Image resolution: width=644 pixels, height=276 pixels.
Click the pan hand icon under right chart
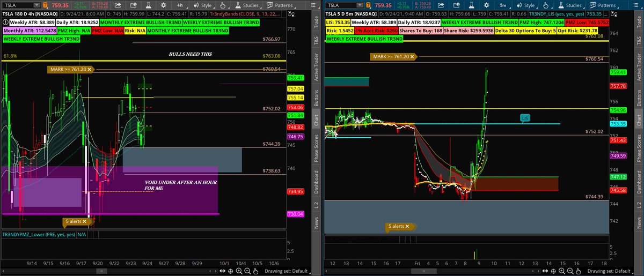pyautogui.click(x=578, y=271)
